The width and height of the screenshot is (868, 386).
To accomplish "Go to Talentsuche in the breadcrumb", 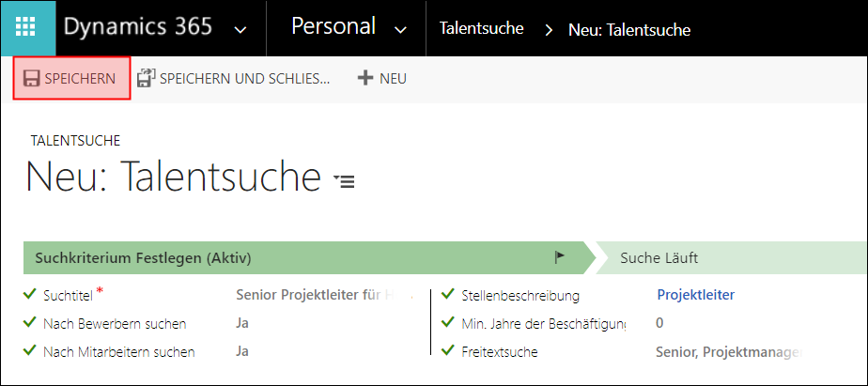I will pyautogui.click(x=481, y=29).
